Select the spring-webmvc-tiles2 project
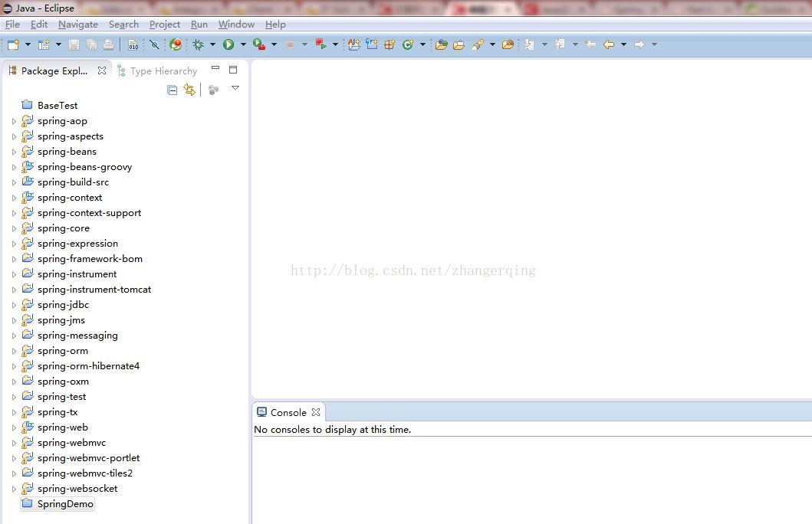 coord(77,473)
